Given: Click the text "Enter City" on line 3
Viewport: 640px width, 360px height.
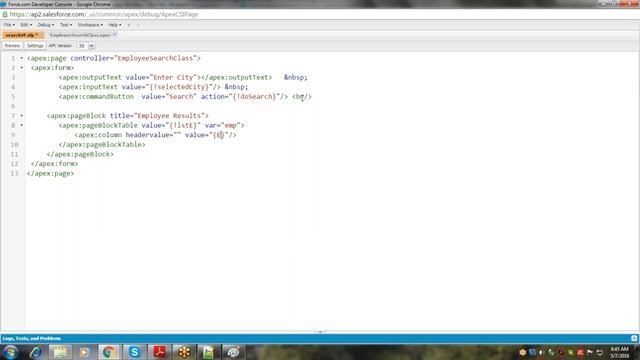Looking at the screenshot, I should click(x=173, y=77).
